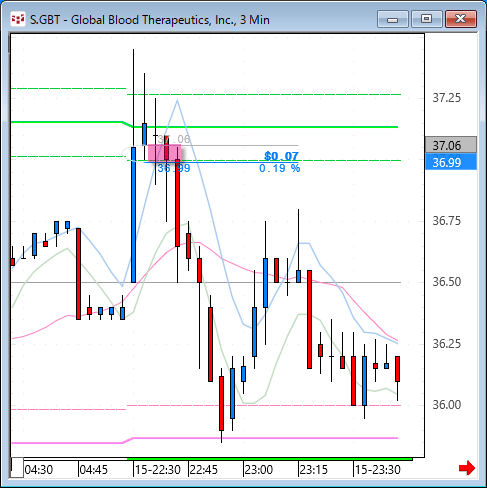Image resolution: width=487 pixels, height=488 pixels.
Task: Close the chart window
Action: pyautogui.click(x=461, y=19)
